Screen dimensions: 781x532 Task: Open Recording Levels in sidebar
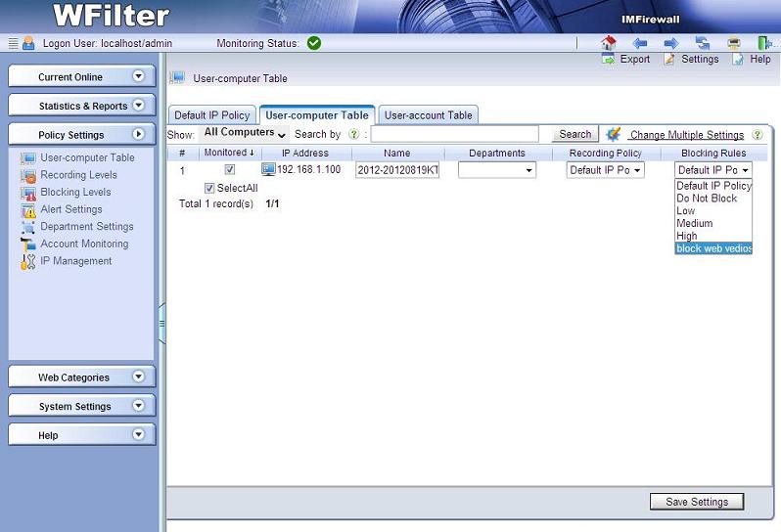(78, 175)
